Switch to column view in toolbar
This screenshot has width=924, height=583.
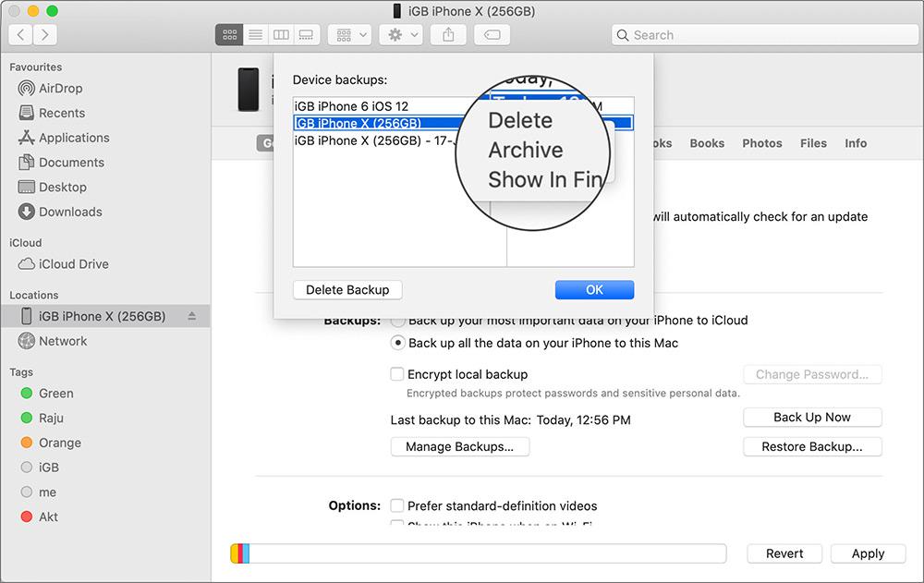(281, 35)
